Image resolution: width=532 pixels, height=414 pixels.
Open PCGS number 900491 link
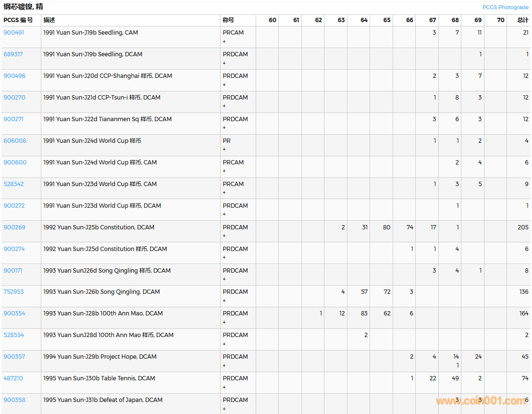coord(13,33)
